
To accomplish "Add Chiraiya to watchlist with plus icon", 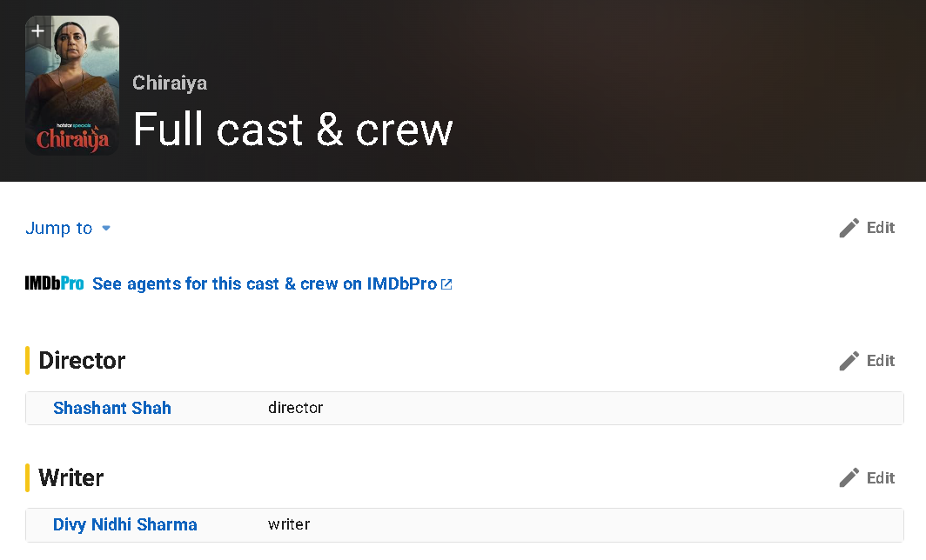I will (x=37, y=31).
